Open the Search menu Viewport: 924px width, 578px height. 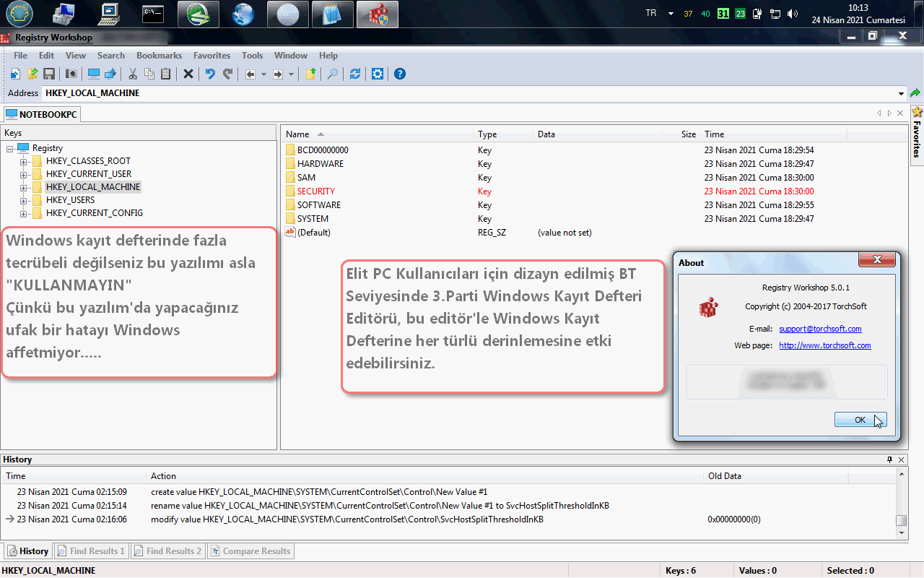111,56
